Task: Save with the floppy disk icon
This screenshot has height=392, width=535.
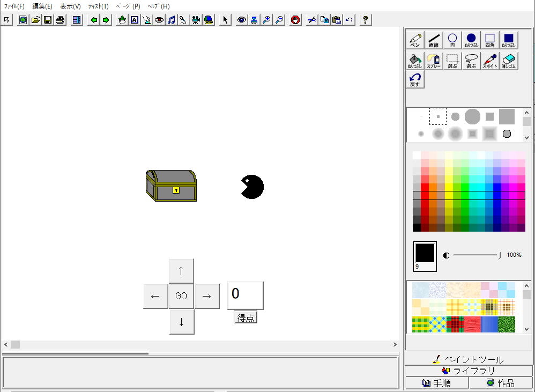Action: 48,20
